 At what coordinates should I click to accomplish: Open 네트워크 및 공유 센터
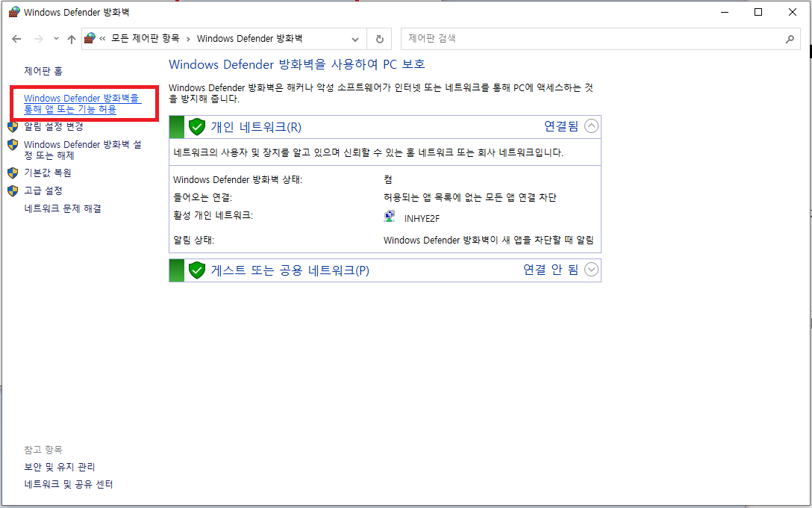[67, 484]
